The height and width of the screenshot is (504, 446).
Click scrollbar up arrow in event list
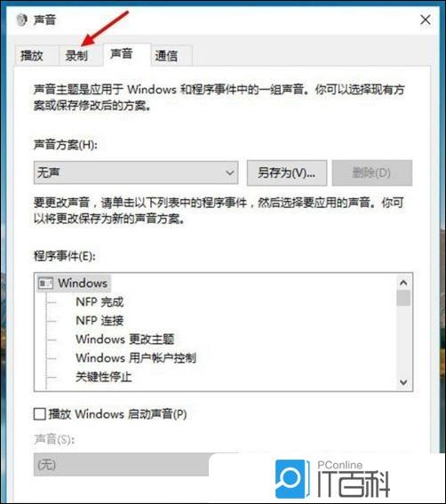[x=403, y=283]
